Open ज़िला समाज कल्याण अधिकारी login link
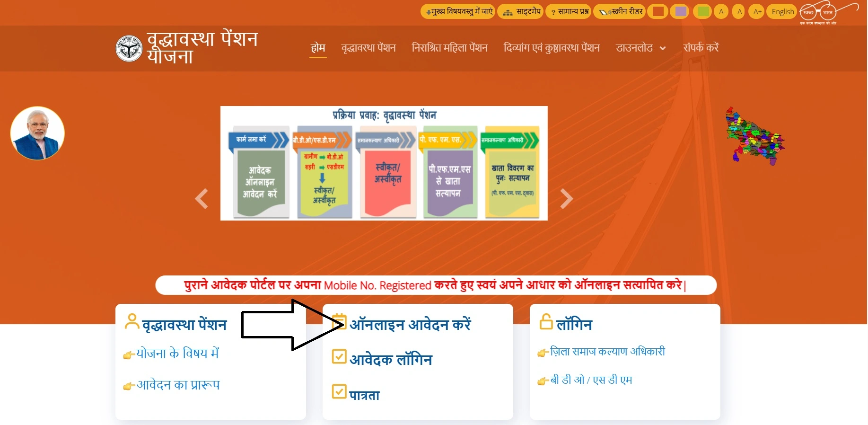868x425 pixels. (x=607, y=351)
